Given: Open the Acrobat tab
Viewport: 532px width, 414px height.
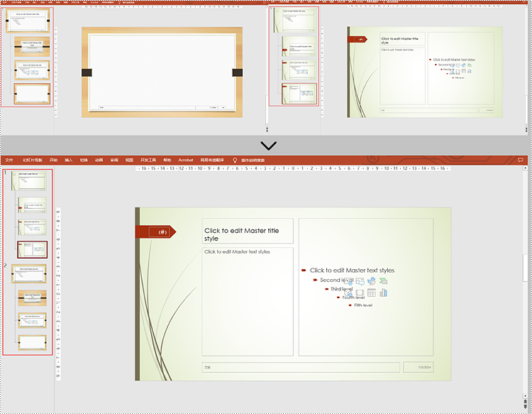Looking at the screenshot, I should (x=186, y=160).
